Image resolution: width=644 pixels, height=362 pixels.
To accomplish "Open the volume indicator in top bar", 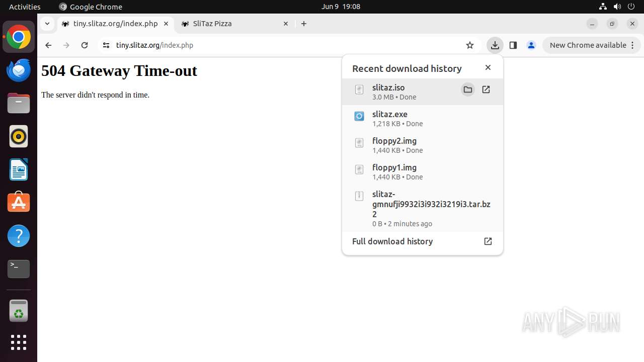I will point(617,7).
